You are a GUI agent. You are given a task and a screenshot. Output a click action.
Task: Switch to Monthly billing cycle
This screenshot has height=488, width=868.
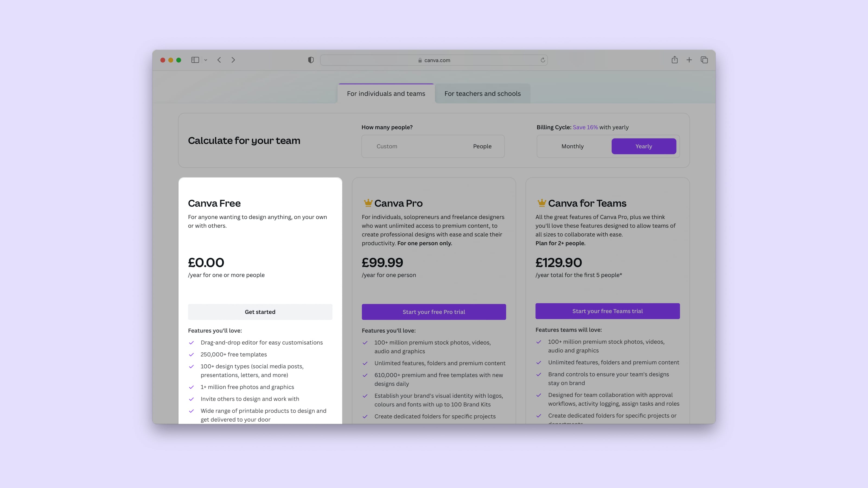(572, 146)
